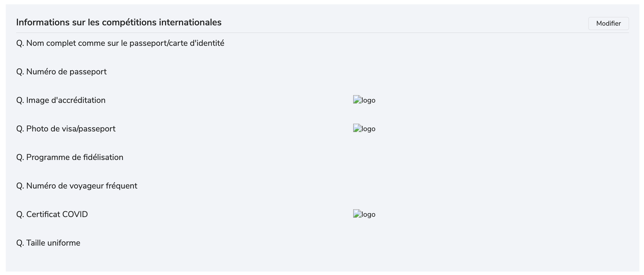Click the Taille uniforme question

click(x=48, y=243)
